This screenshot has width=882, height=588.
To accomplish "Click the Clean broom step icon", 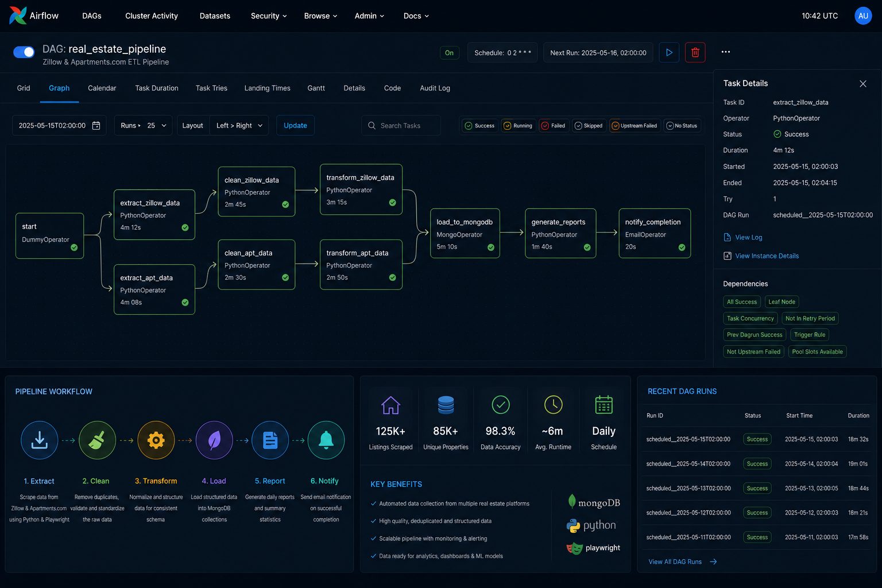I will [x=98, y=440].
